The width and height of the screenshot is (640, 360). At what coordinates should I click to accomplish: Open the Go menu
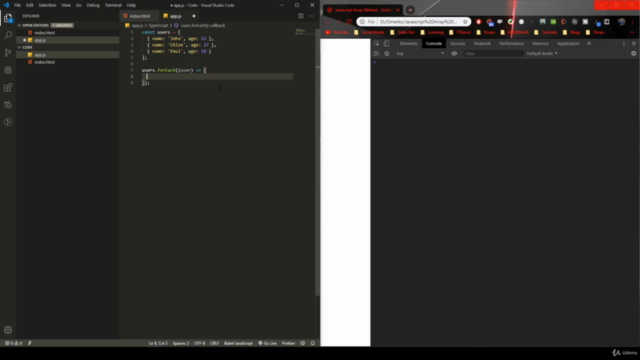pos(78,5)
